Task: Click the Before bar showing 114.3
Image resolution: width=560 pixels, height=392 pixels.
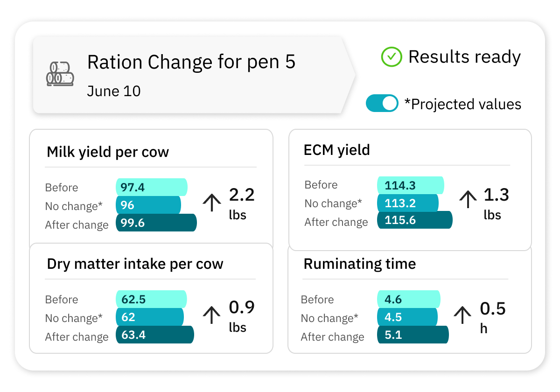Action: pos(411,185)
